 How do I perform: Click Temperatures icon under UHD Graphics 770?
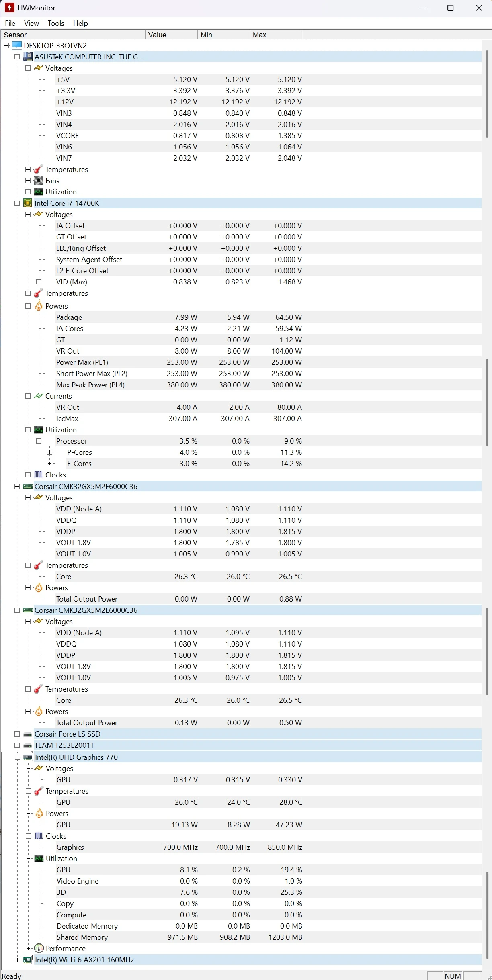[x=39, y=791]
